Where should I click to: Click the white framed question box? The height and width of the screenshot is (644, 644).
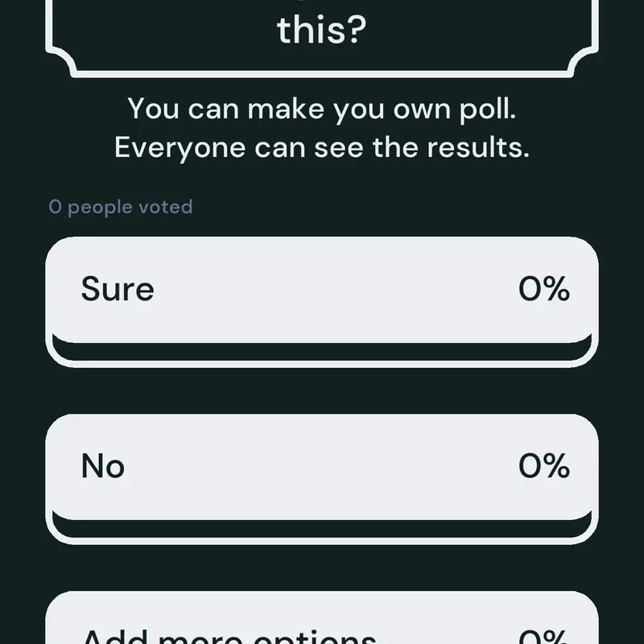click(x=321, y=38)
